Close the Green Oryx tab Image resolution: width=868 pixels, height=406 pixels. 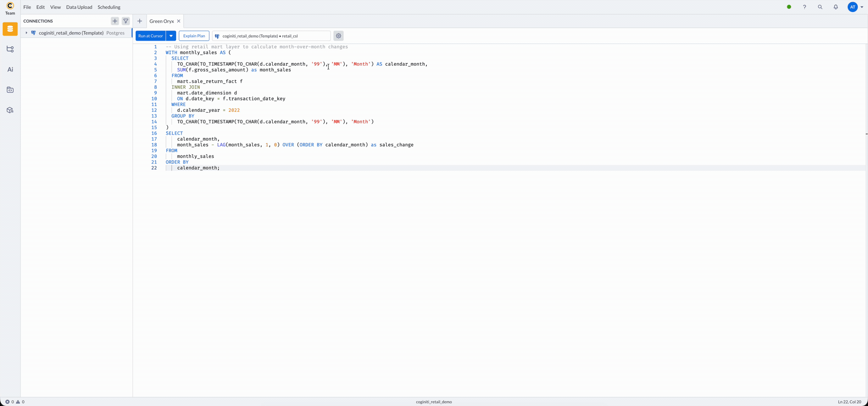(179, 21)
